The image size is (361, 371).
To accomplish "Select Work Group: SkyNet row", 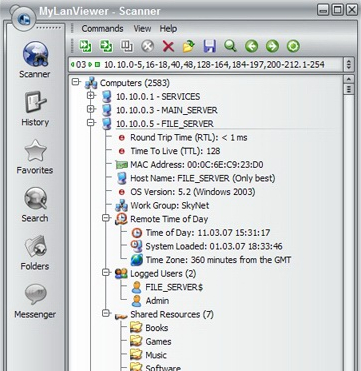I will click(x=170, y=206).
